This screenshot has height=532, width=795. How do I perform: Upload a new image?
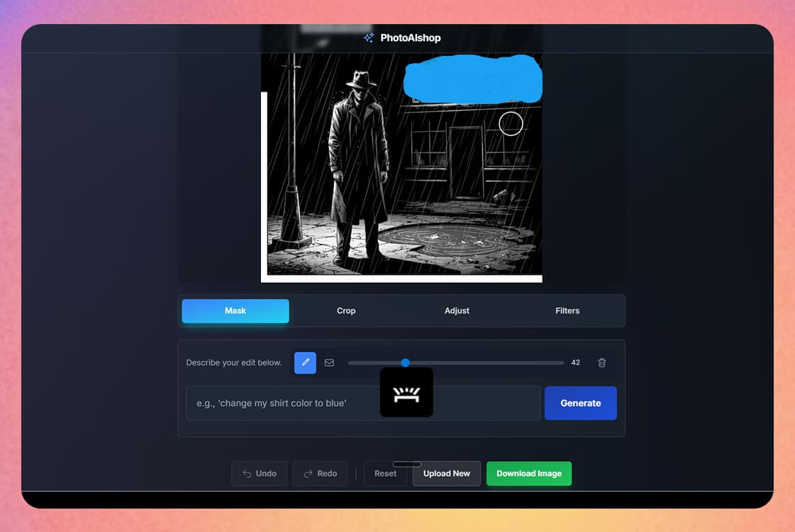click(x=446, y=473)
